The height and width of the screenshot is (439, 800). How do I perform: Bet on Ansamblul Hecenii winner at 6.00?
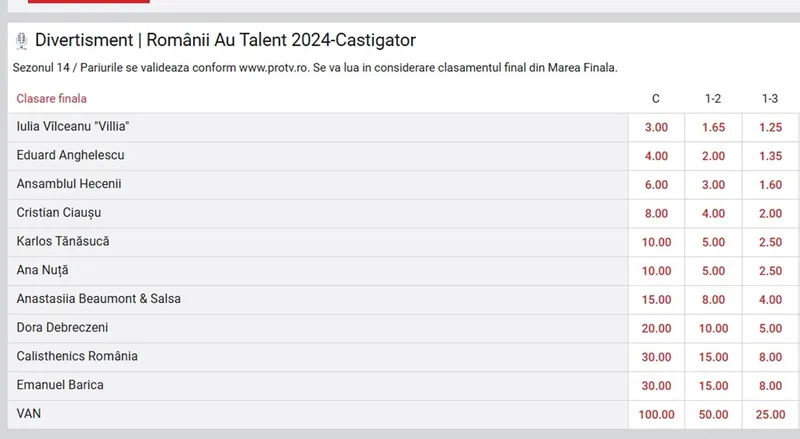[x=656, y=185]
